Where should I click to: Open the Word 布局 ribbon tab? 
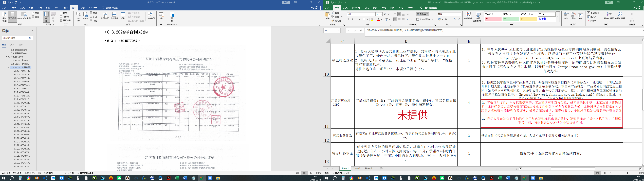coord(40,8)
